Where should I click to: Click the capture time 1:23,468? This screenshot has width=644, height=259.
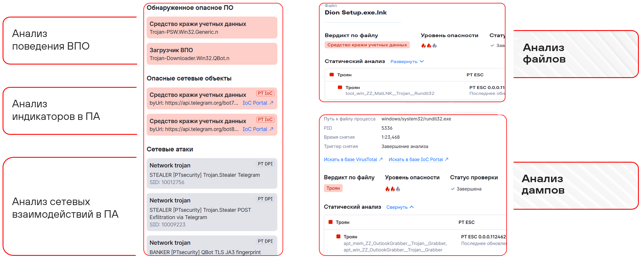tap(390, 137)
